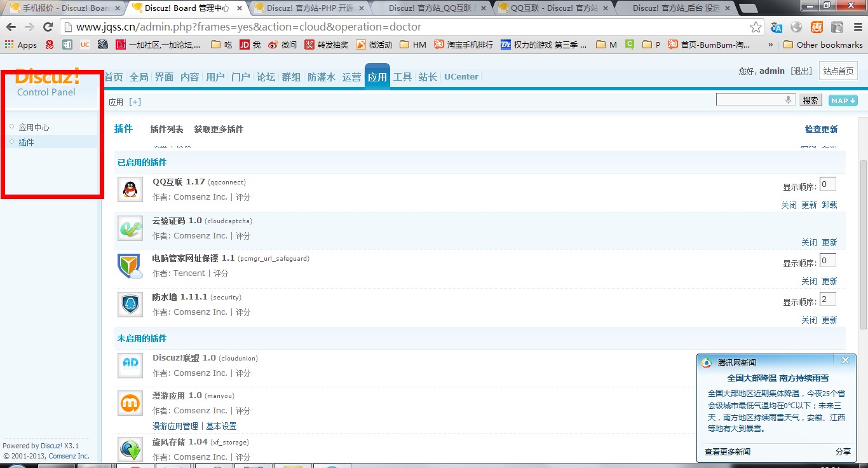Click the 防水墙 display order field
The width and height of the screenshot is (868, 468).
tap(827, 299)
